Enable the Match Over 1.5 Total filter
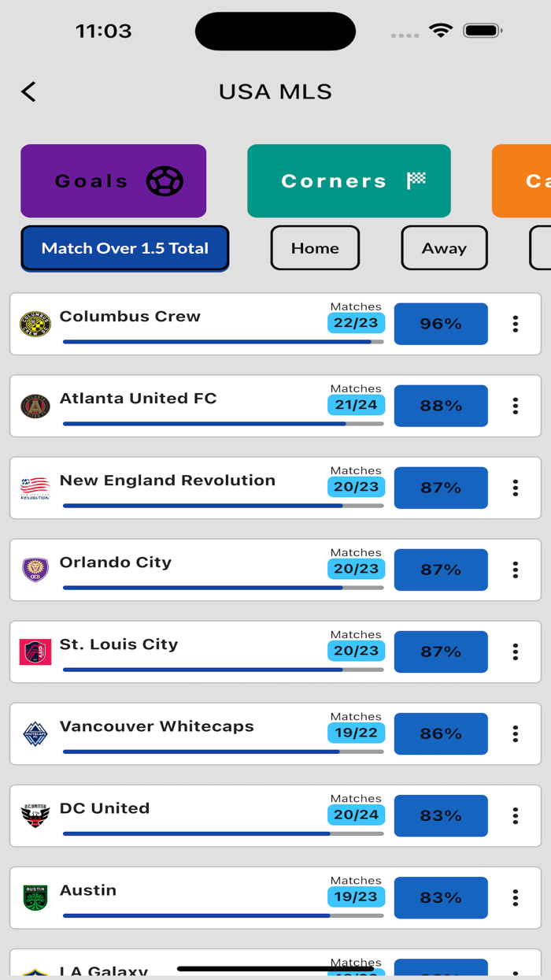 (124, 248)
